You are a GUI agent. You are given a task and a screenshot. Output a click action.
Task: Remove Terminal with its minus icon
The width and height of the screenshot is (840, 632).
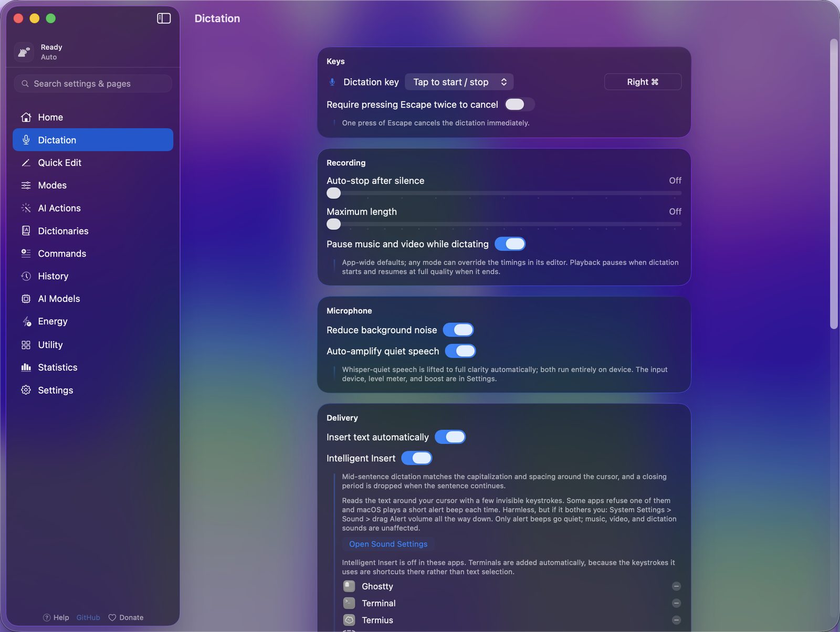click(676, 603)
